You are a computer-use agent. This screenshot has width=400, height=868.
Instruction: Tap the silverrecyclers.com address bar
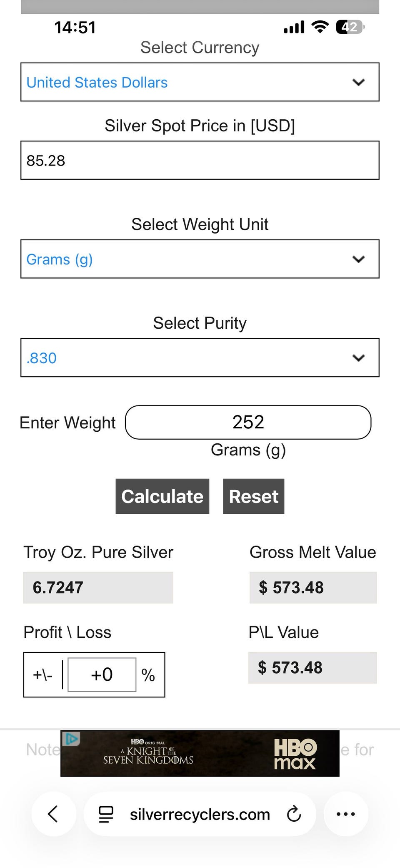(x=200, y=814)
